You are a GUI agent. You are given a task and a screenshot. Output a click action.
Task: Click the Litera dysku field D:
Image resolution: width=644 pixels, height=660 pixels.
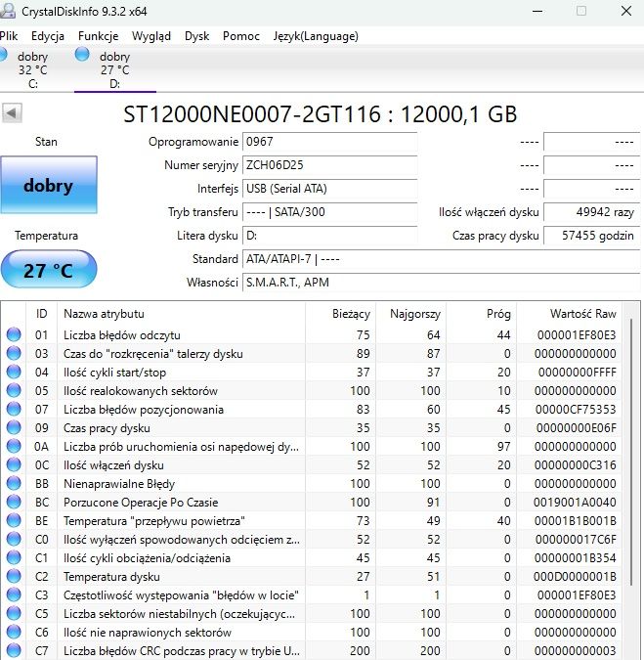coord(329,236)
